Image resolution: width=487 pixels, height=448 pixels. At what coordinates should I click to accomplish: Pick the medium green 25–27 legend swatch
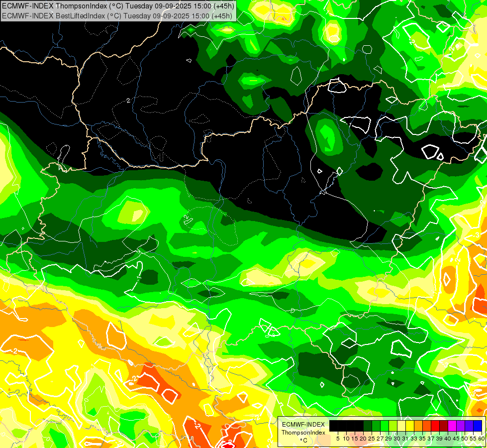tap(376, 426)
